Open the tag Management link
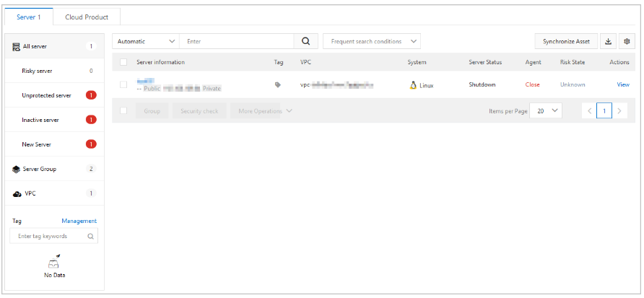 click(79, 221)
